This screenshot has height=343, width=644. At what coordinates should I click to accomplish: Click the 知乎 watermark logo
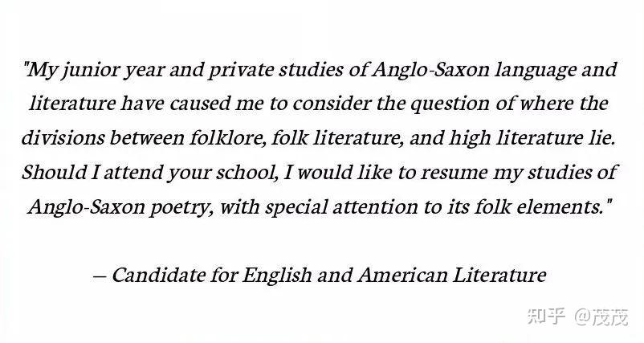[x=547, y=316]
